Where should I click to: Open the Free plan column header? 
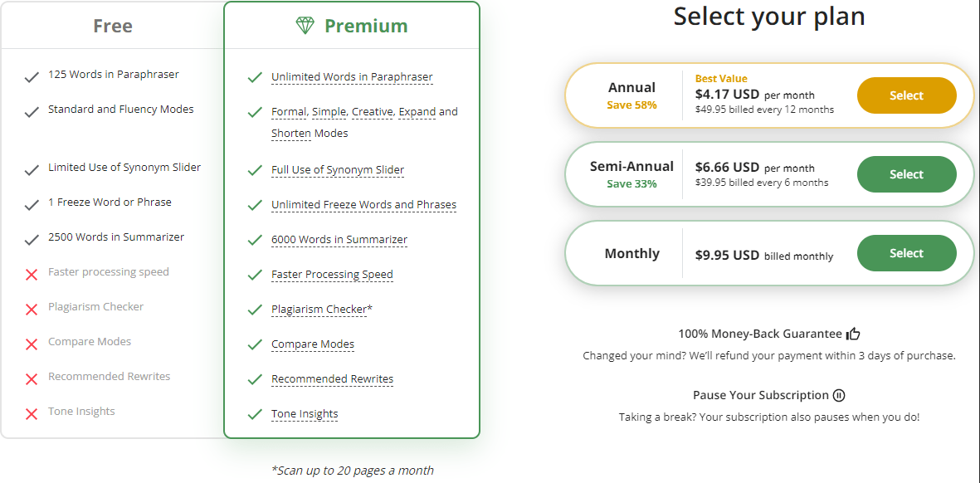tap(113, 26)
